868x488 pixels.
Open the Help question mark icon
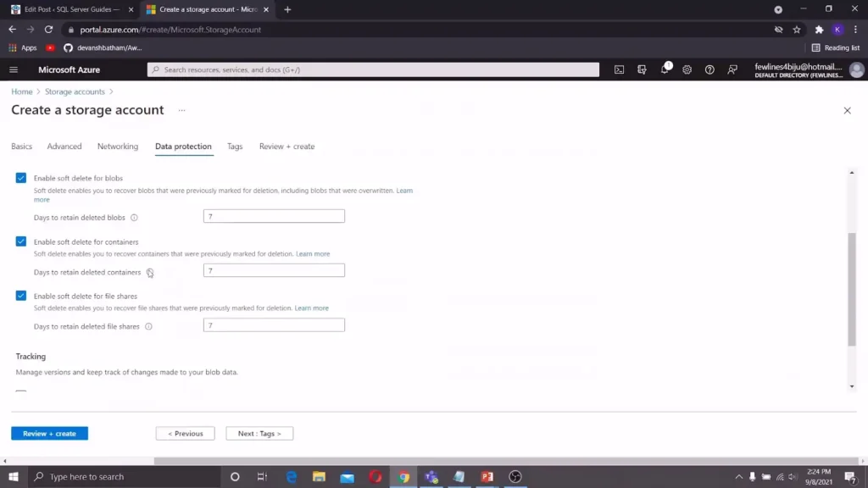[709, 69]
